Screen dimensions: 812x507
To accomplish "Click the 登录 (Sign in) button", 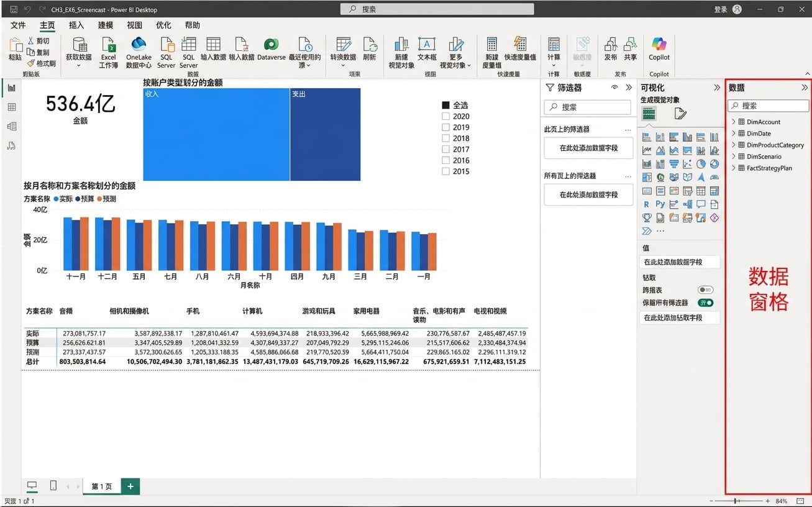I will (x=721, y=9).
